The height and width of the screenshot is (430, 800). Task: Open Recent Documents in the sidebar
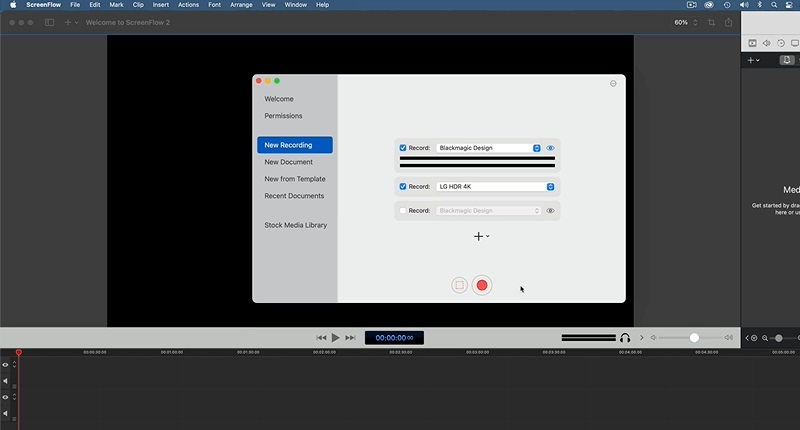coord(294,196)
